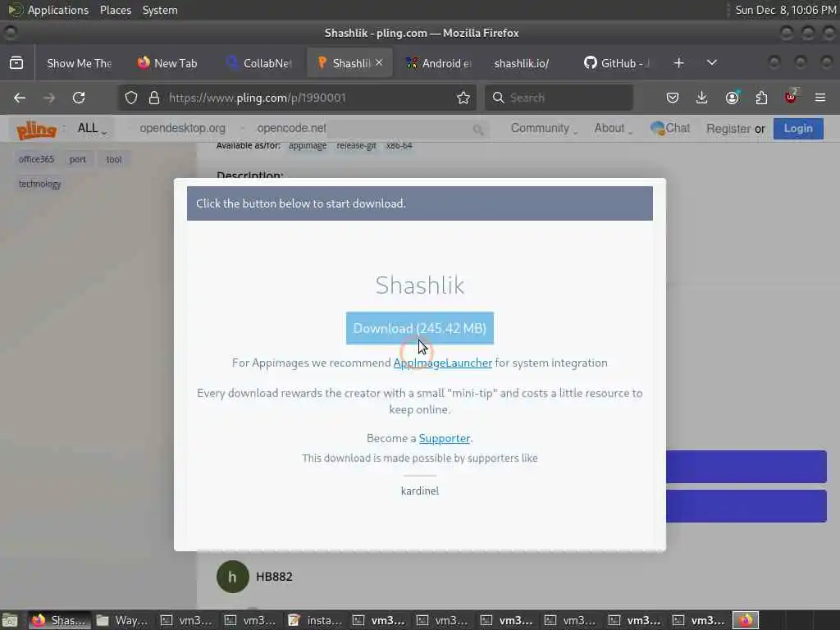The width and height of the screenshot is (840, 630).
Task: Click the pling logo
Action: pos(36,129)
